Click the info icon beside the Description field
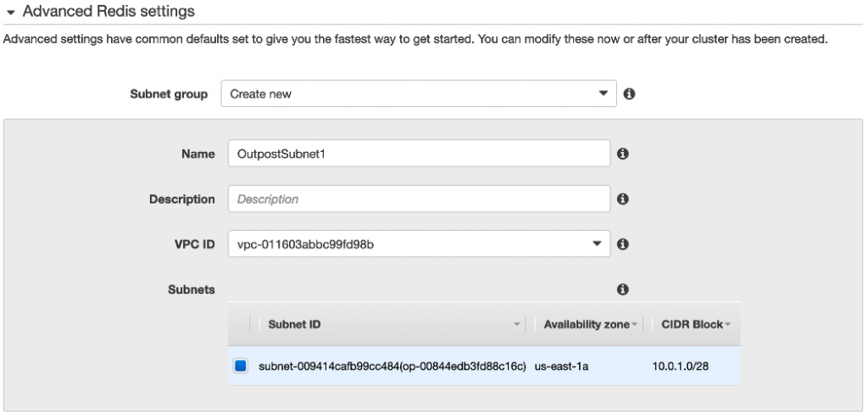 622,199
